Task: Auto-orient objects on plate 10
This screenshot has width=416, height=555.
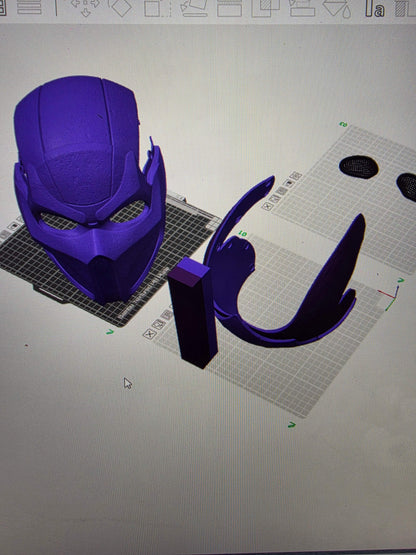Action: click(158, 324)
